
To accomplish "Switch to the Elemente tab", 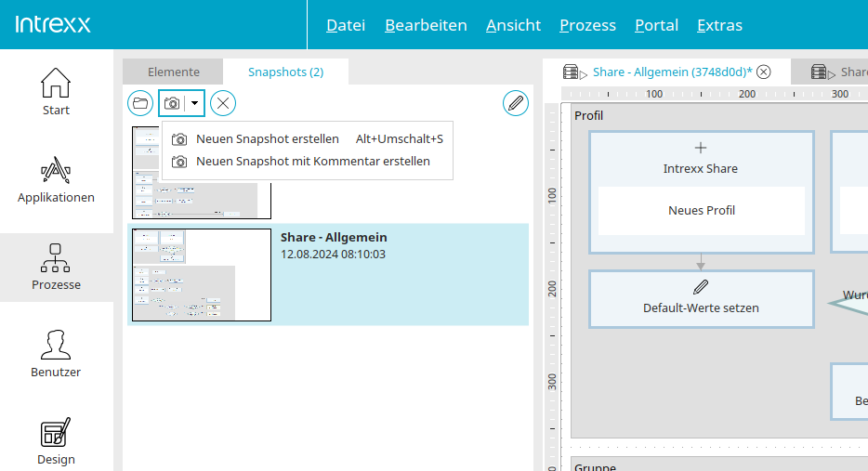I will 173,72.
